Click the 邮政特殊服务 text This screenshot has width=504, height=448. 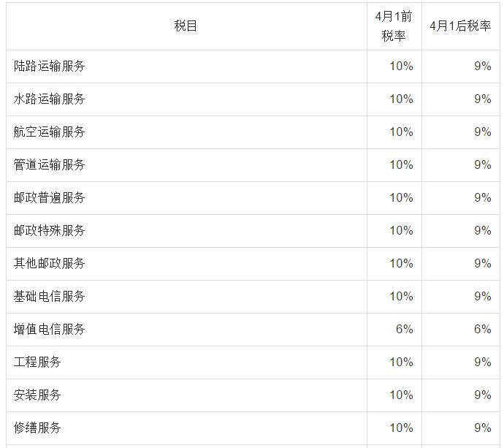[x=50, y=231]
